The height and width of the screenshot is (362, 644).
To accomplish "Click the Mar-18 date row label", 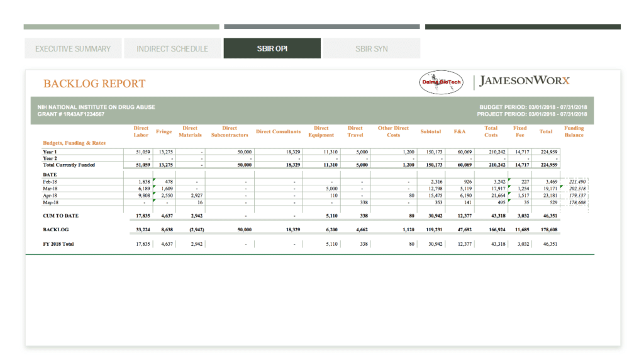I will point(50,189).
